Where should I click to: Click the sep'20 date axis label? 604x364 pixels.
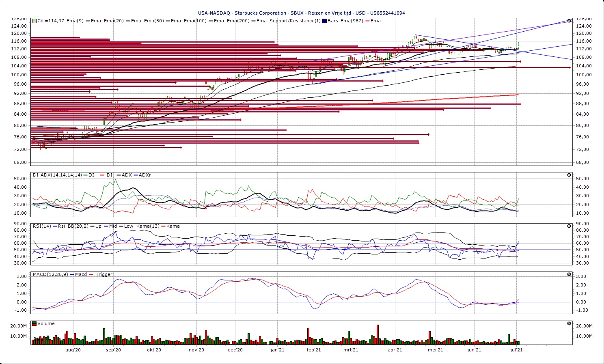tap(114, 350)
